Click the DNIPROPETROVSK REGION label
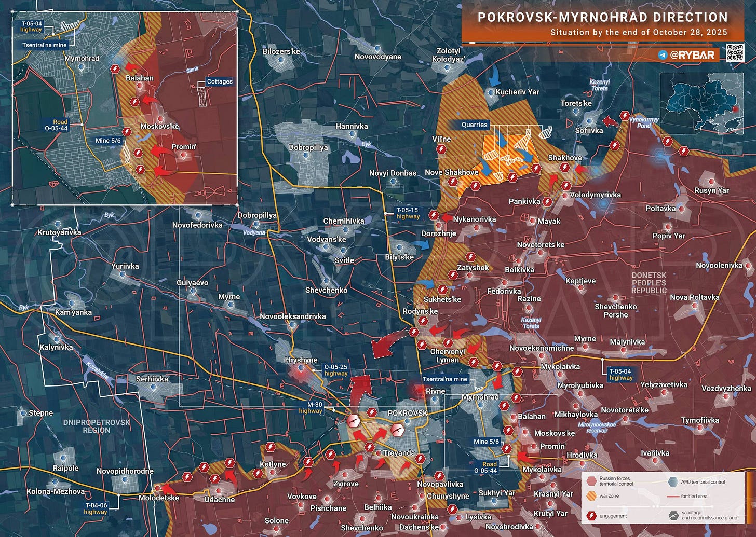This screenshot has width=756, height=537. pos(97,426)
